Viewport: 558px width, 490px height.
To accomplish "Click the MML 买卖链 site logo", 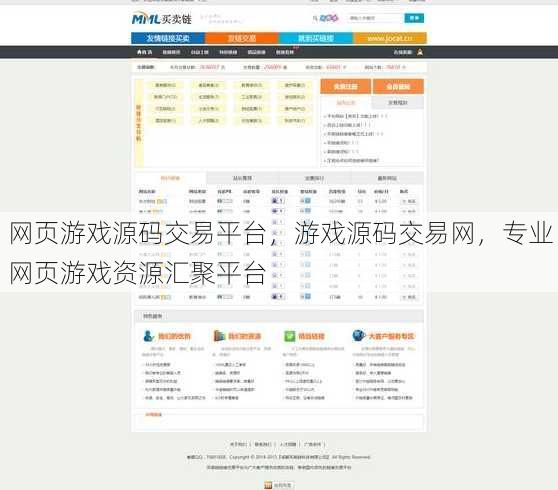I will [x=162, y=19].
